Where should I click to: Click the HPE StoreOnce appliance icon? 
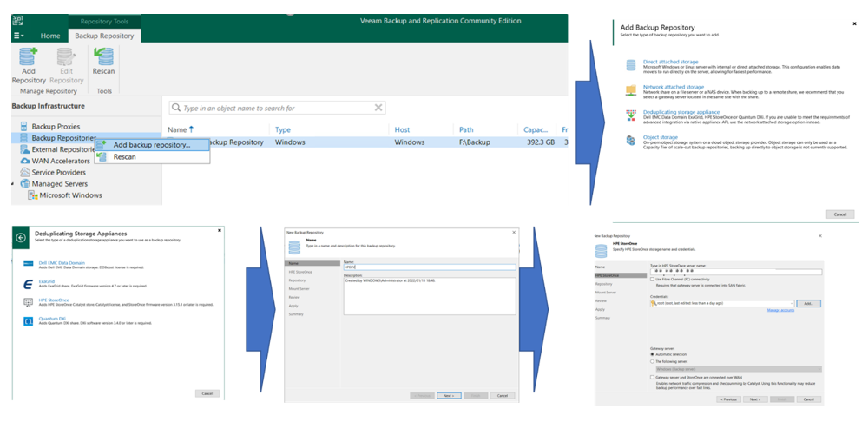pos(29,302)
